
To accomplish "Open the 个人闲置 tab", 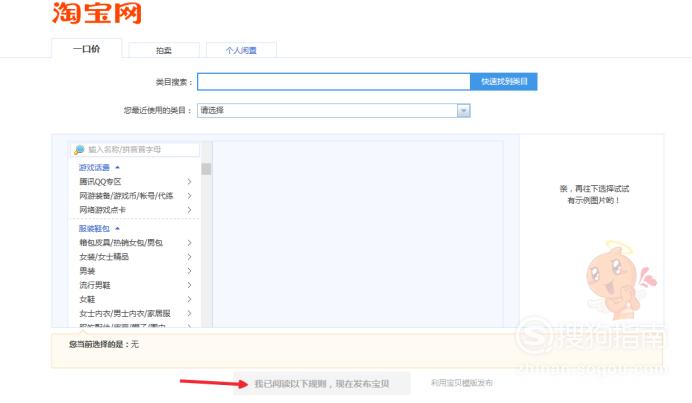I will [241, 50].
